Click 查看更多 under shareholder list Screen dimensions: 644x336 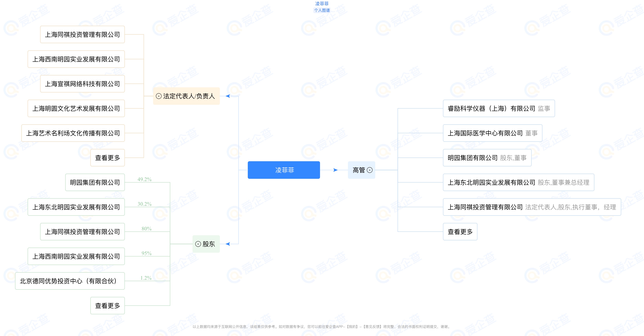click(107, 306)
